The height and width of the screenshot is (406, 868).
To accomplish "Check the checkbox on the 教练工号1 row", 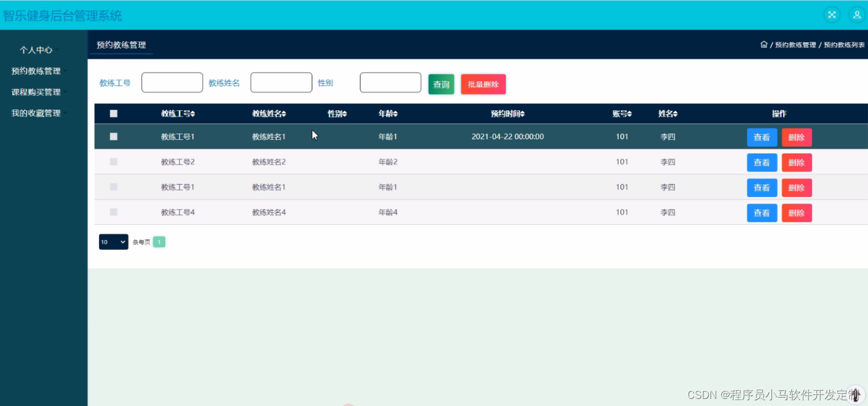I will coord(114,136).
